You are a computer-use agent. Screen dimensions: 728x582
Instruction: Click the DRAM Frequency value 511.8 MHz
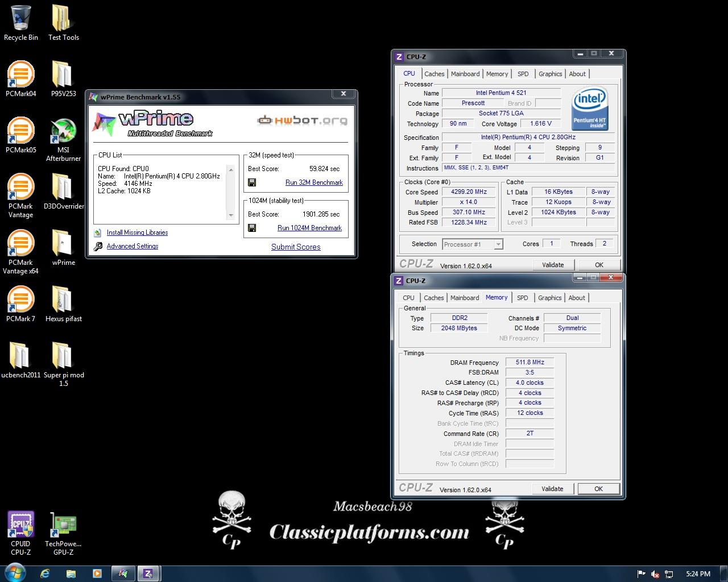530,362
